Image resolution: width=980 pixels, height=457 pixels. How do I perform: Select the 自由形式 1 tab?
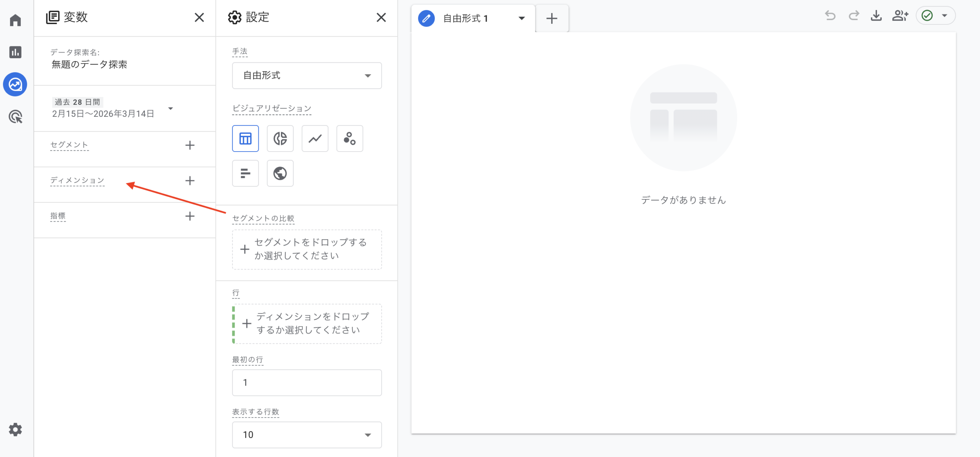pos(465,18)
